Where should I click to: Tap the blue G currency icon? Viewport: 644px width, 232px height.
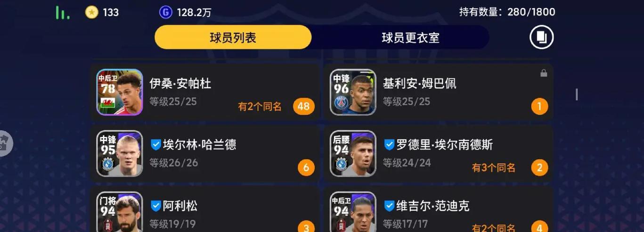click(x=165, y=12)
